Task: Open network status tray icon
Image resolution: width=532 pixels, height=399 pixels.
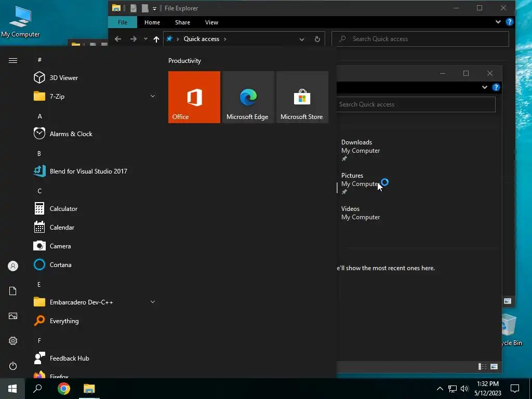Action: (x=453, y=389)
